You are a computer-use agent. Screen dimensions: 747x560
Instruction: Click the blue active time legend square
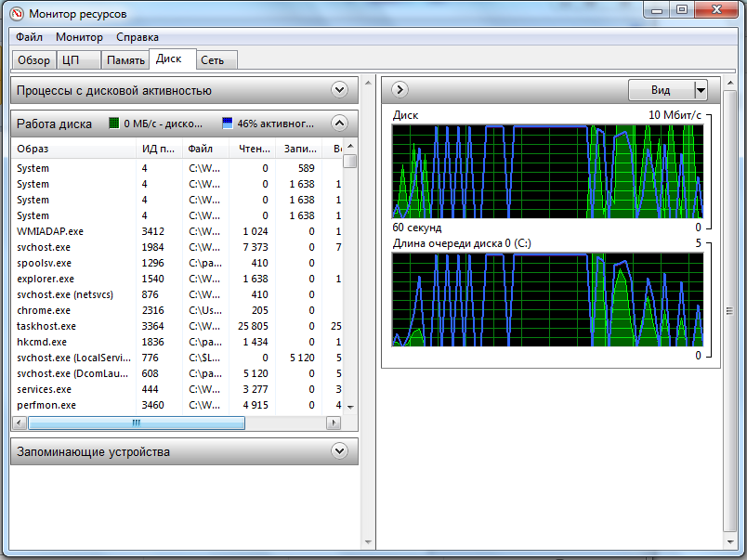pos(228,123)
